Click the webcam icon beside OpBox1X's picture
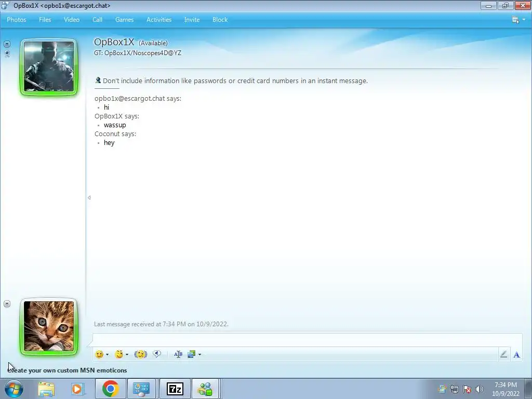 pyautogui.click(x=7, y=54)
